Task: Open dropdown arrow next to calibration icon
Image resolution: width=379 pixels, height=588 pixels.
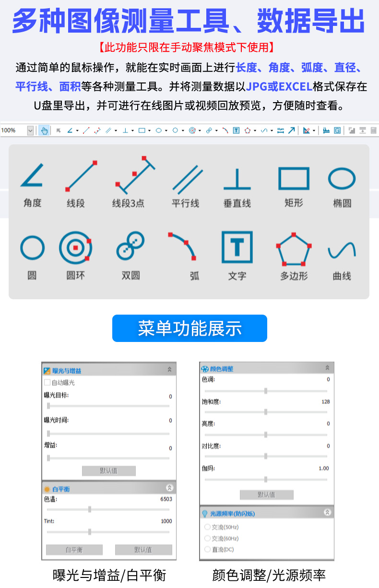Action: 314,130
